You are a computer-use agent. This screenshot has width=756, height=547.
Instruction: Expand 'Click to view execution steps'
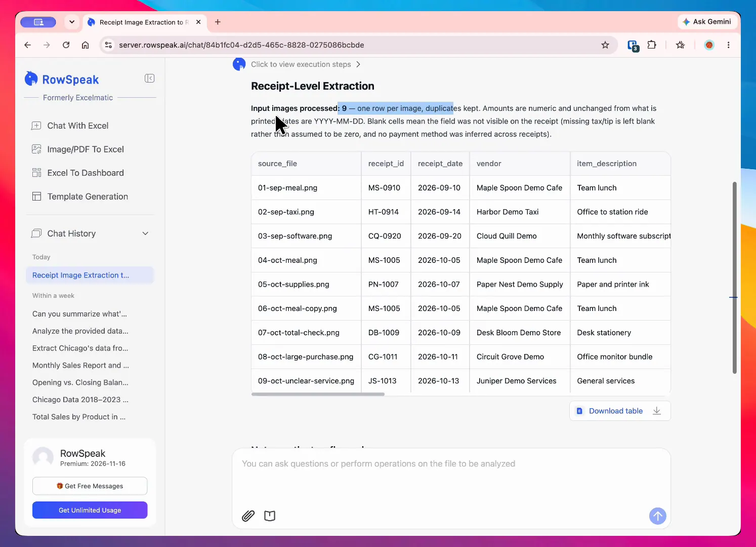(x=306, y=64)
